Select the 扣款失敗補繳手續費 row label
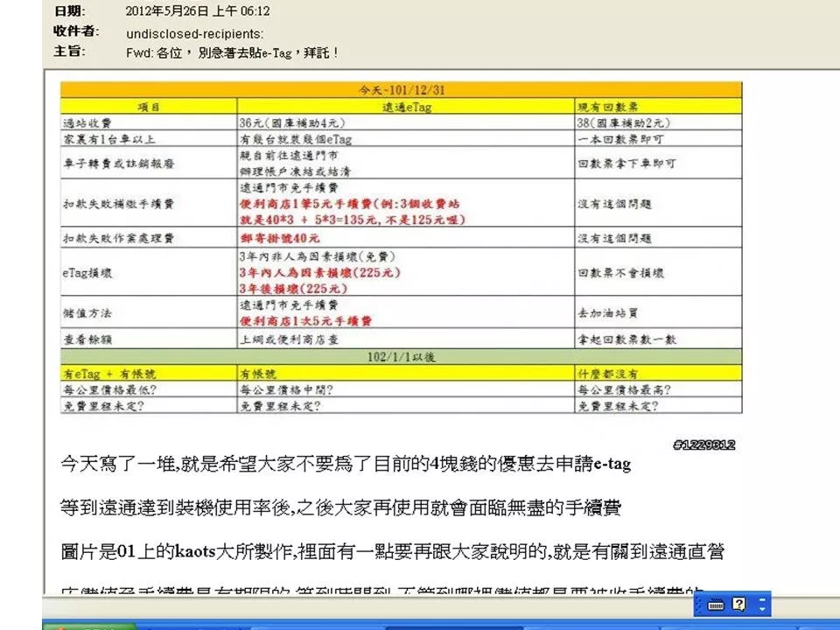840x630 pixels. click(x=119, y=204)
